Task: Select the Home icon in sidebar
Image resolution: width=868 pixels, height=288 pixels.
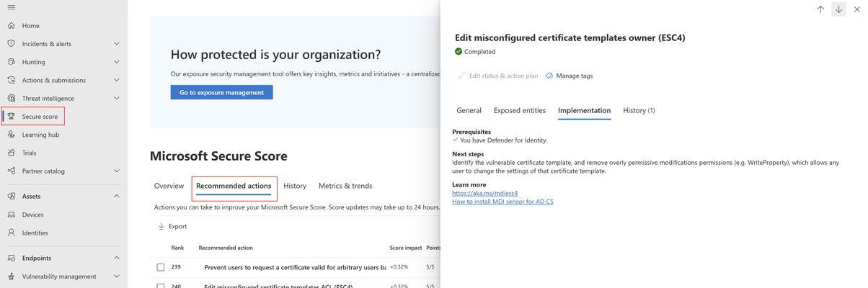Action: click(x=11, y=25)
